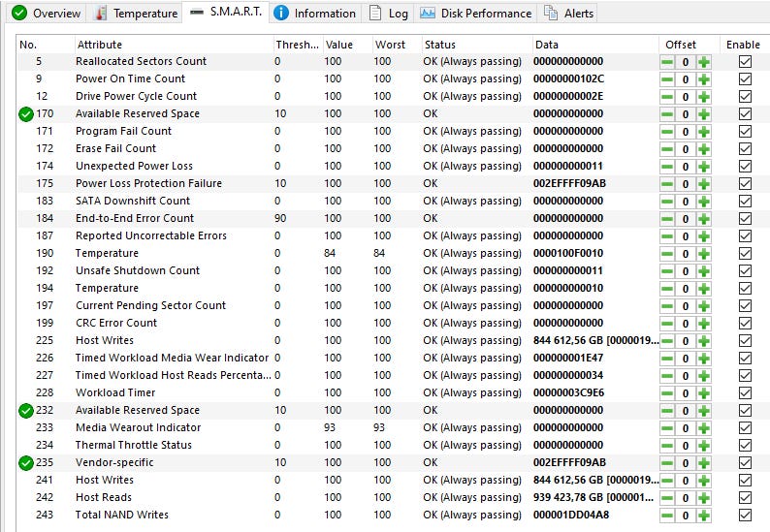This screenshot has width=770, height=532.
Task: Uncheck Enable for Power On Time Count
Action: point(745,78)
